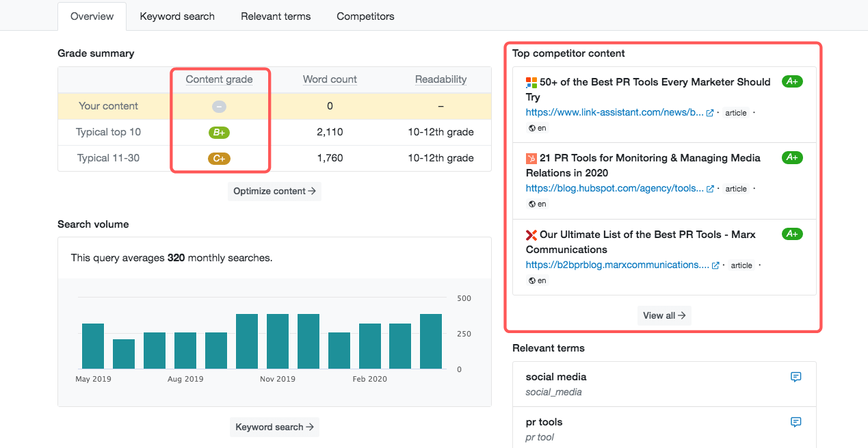Click View all competitor content button
The width and height of the screenshot is (868, 448).
tap(664, 316)
